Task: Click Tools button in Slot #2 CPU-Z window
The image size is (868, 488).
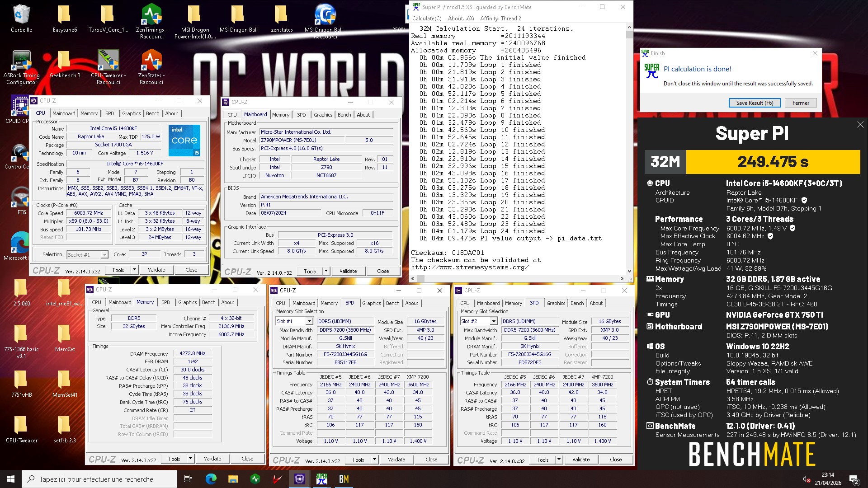Action: click(542, 460)
